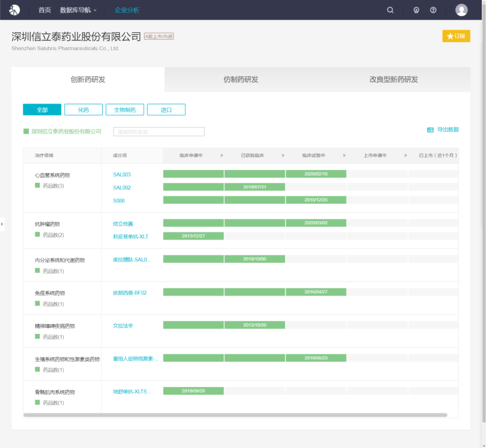Click the 2018/12/25 progress bar for S086
Image resolution: width=486 pixels, height=448 pixels.
316,200
